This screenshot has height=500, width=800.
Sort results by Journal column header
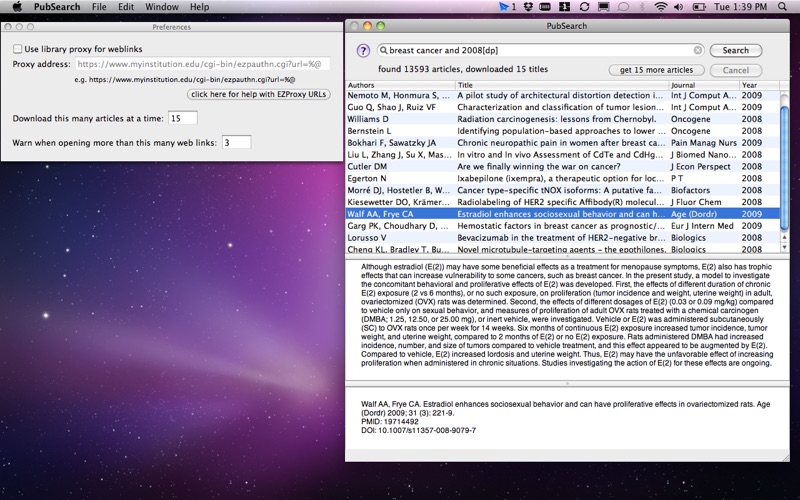704,85
